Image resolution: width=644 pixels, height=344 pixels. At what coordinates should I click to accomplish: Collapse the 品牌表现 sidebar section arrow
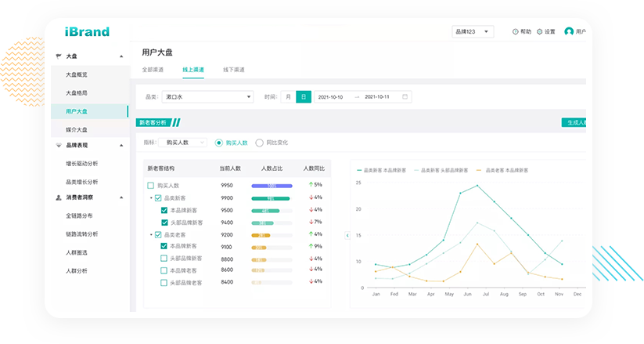121,145
